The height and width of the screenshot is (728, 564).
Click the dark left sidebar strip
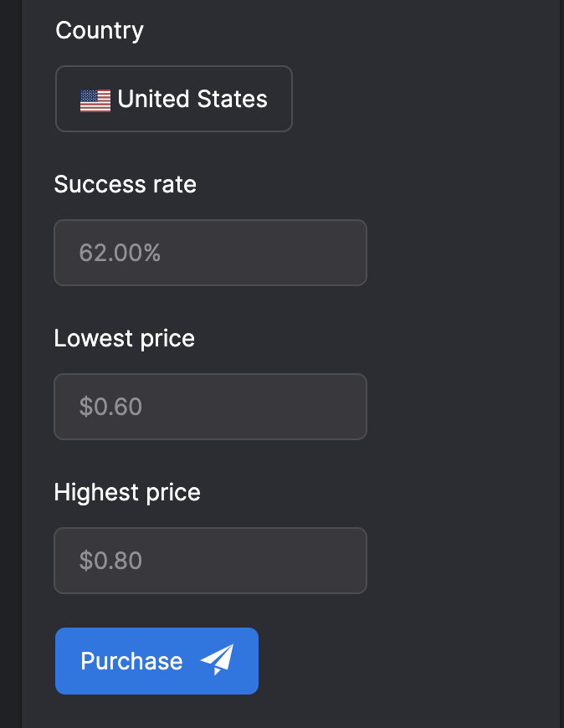coord(9,364)
